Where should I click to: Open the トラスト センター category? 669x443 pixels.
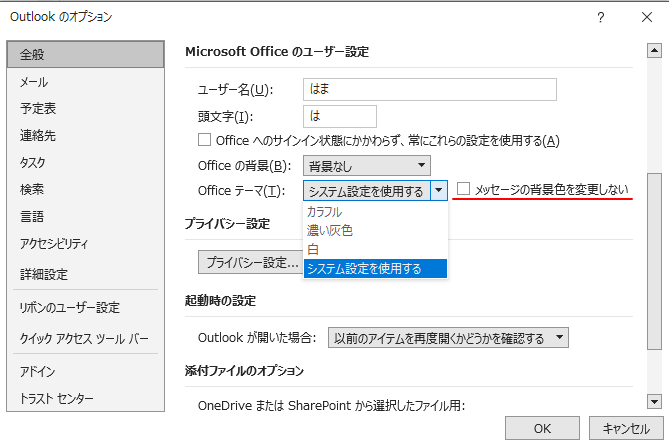(85, 399)
